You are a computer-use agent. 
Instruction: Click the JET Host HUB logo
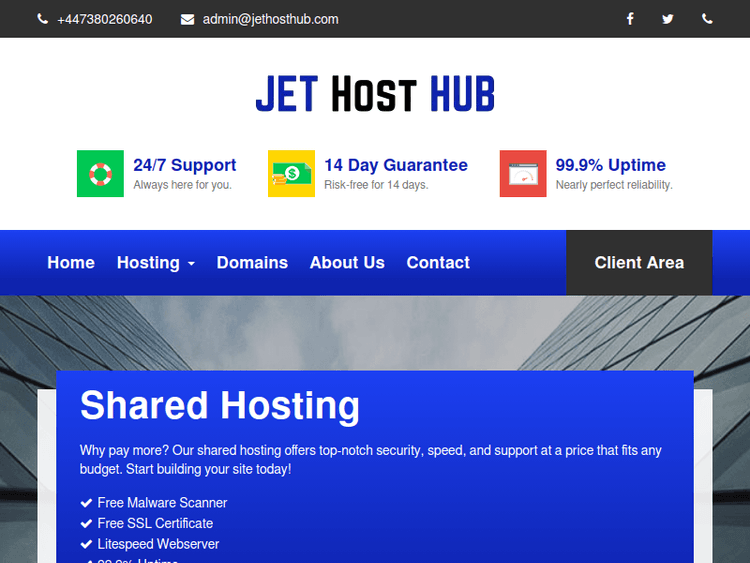pos(375,94)
